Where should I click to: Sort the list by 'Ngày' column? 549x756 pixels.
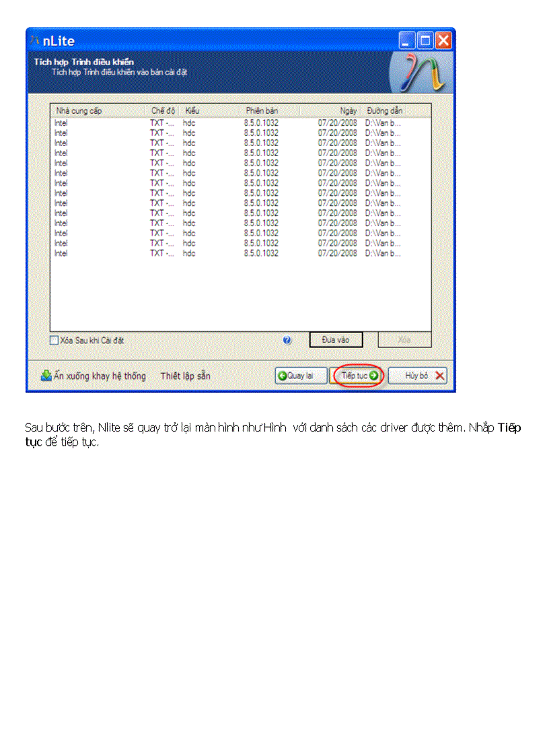click(x=349, y=110)
